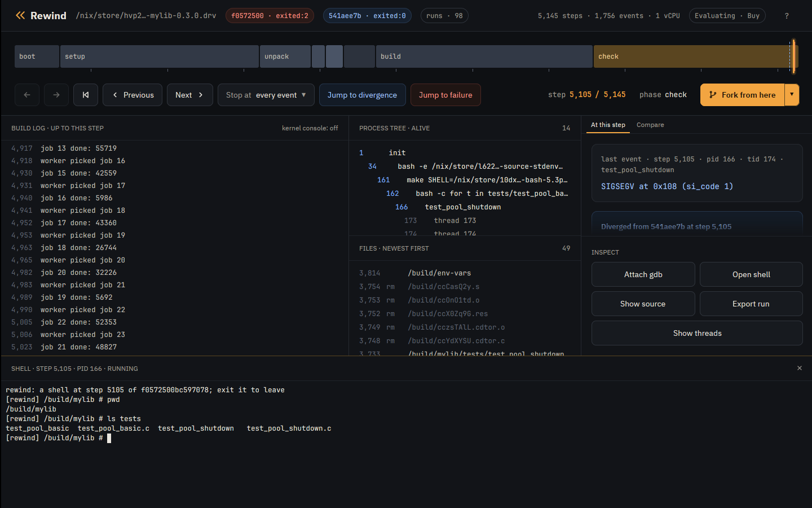The height and width of the screenshot is (508, 812).
Task: Step to the Previous event
Action: [x=133, y=95]
